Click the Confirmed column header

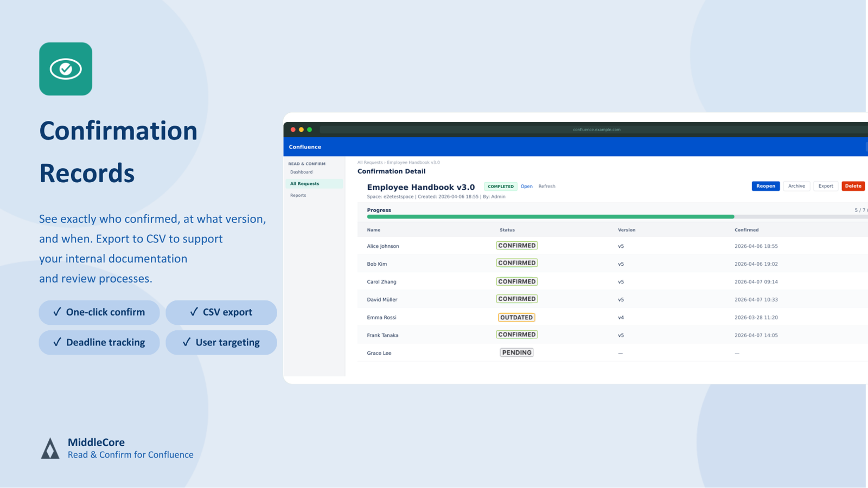point(746,230)
